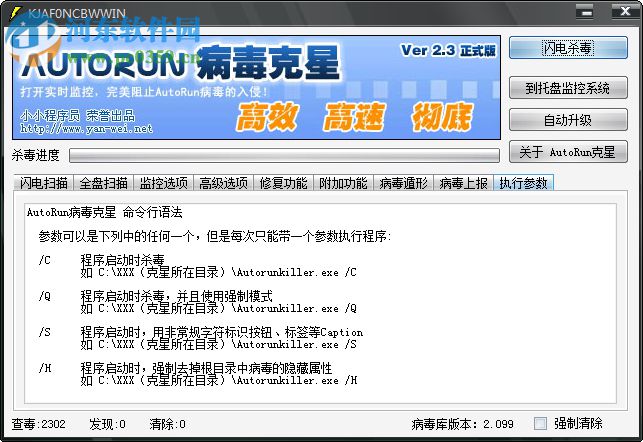Viewport: 643px width, 442px height.
Task: Click the 杀毒进度 progress bar
Action: [x=284, y=156]
